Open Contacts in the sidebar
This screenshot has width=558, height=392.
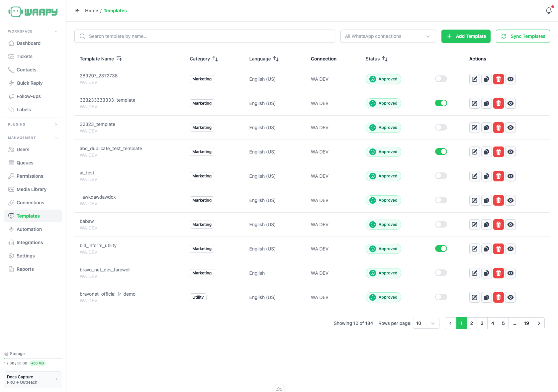coord(33,70)
